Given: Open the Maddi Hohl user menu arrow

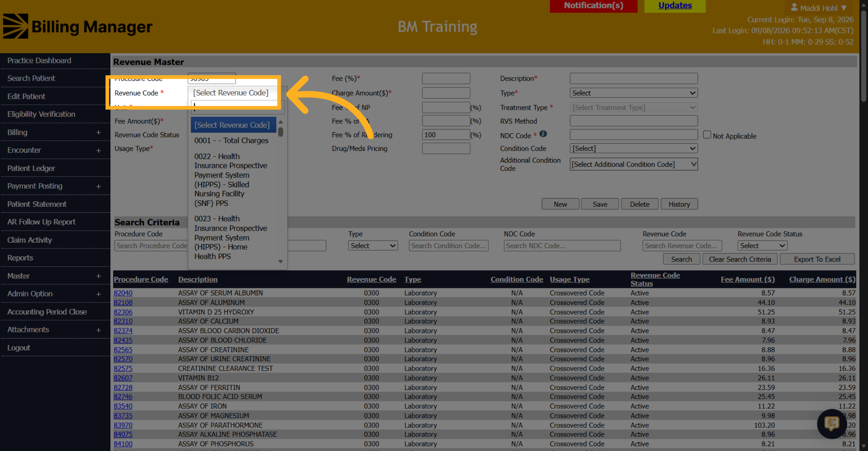Looking at the screenshot, I should click(844, 8).
